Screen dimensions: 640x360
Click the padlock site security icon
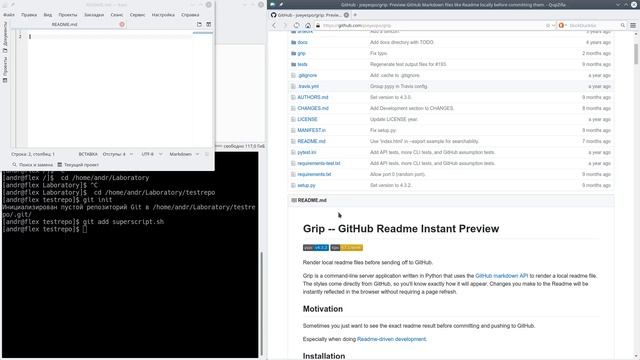pos(318,25)
